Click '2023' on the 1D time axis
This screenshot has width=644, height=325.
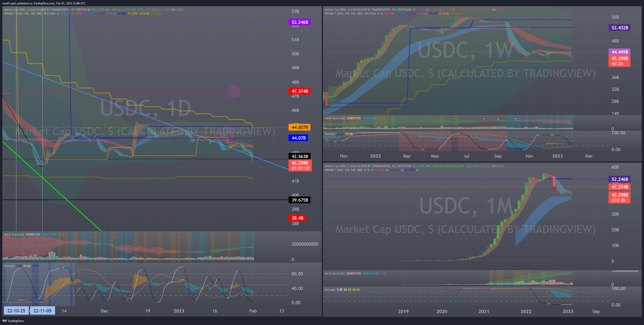coord(179,311)
